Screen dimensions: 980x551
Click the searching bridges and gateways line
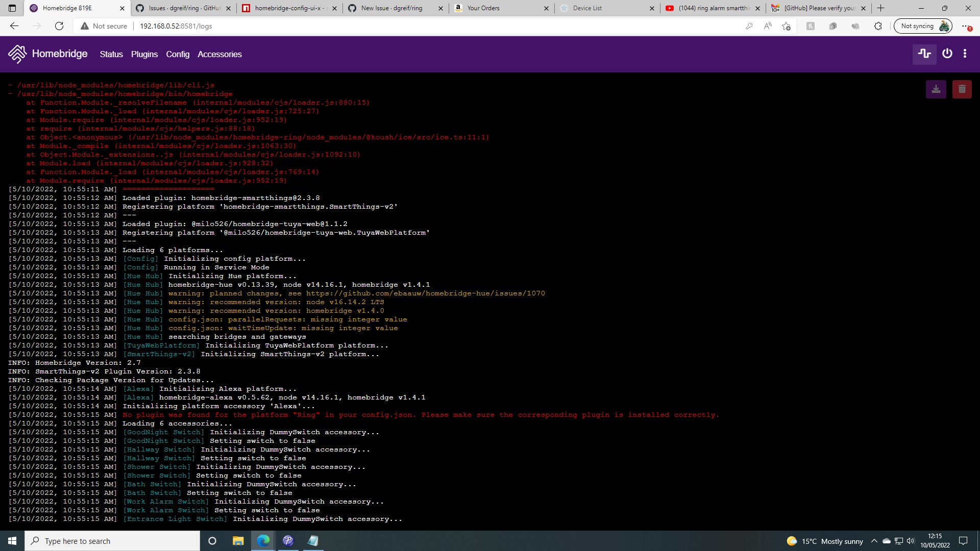click(237, 337)
